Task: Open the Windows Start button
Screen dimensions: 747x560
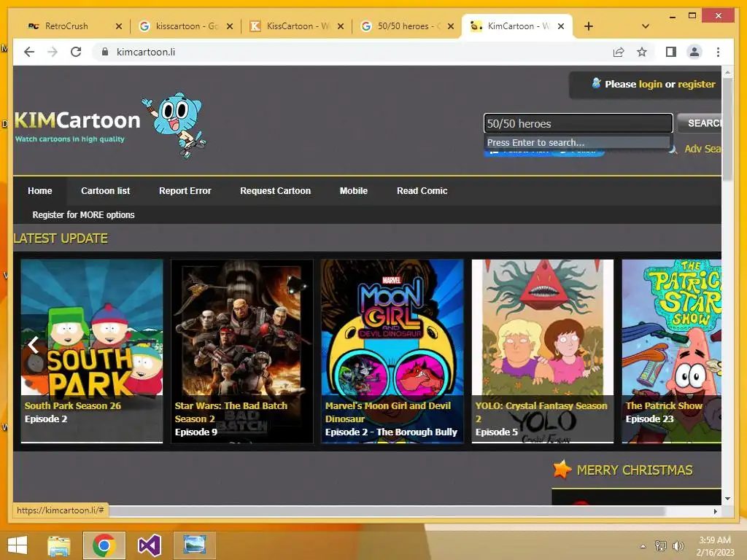Action: click(x=18, y=545)
